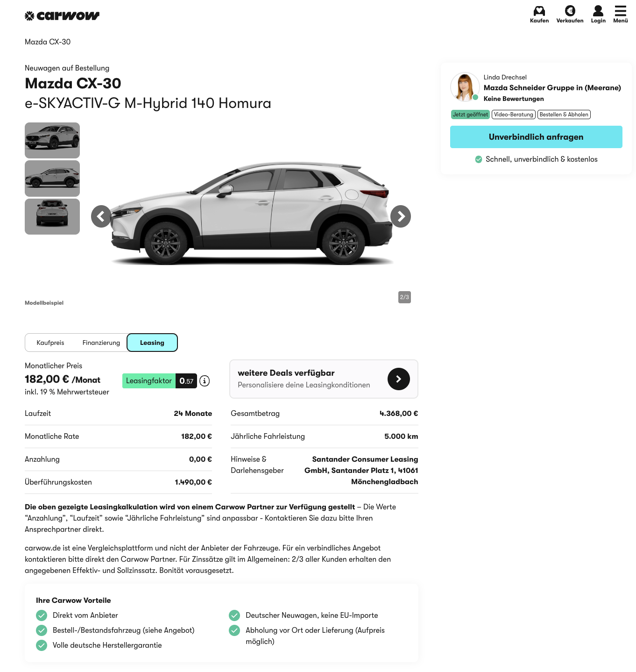This screenshot has height=672, width=636.
Task: Switch to the Finanzierung tab
Action: click(101, 343)
